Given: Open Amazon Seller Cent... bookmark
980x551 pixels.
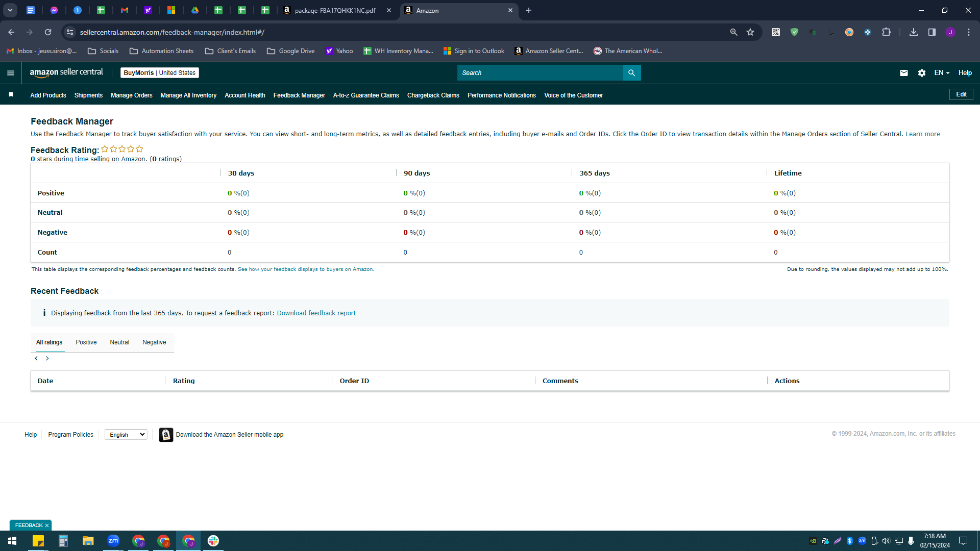Looking at the screenshot, I should coord(549,51).
